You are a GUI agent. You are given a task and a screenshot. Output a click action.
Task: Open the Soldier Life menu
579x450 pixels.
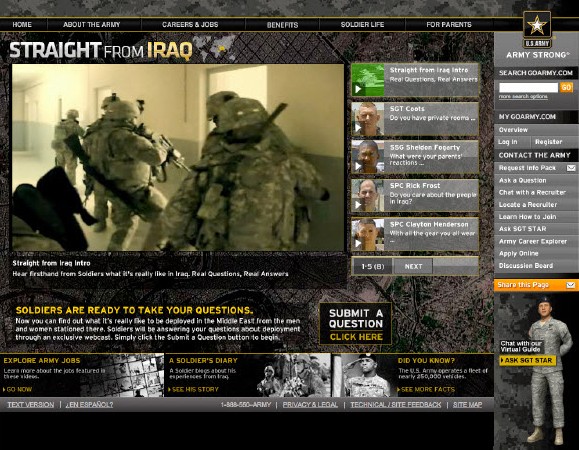(x=362, y=25)
